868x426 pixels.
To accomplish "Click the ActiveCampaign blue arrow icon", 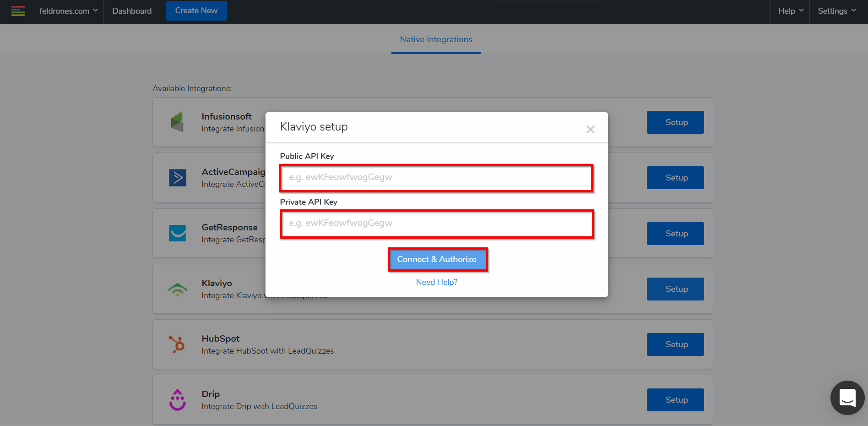I will (178, 178).
